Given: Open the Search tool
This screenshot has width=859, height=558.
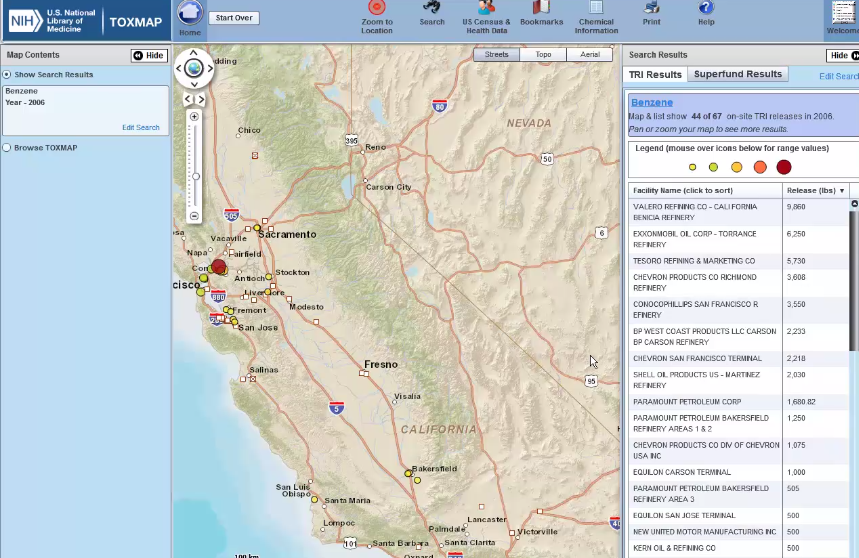Looking at the screenshot, I should point(432,14).
